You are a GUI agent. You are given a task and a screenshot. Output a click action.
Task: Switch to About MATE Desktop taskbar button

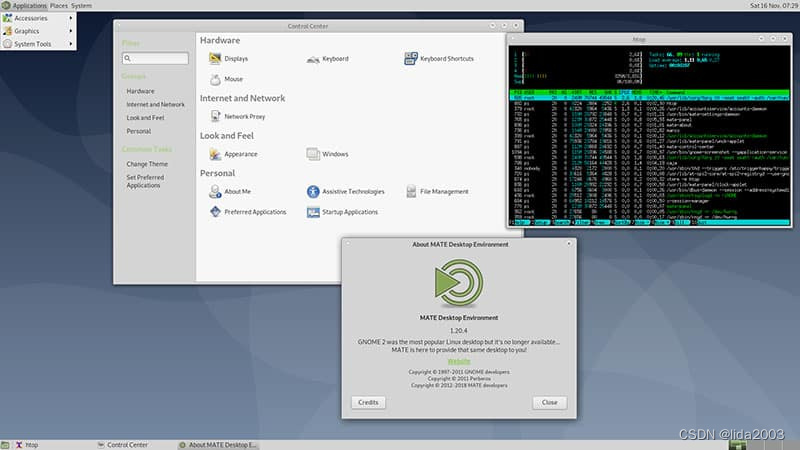(x=218, y=445)
